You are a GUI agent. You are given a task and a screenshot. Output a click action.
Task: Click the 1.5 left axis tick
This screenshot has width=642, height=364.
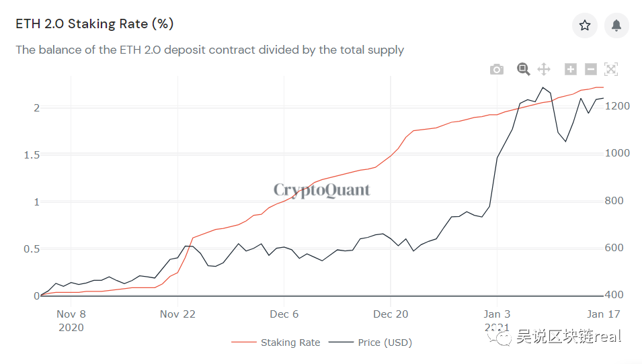(x=32, y=155)
